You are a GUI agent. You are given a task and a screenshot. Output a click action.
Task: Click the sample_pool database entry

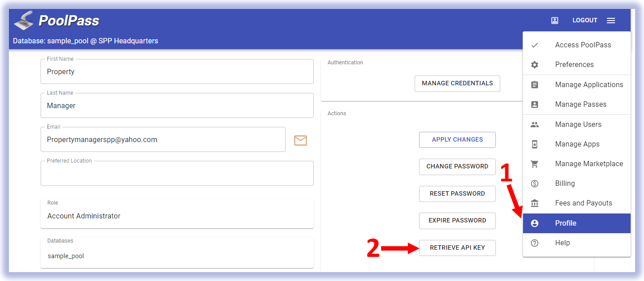66,256
